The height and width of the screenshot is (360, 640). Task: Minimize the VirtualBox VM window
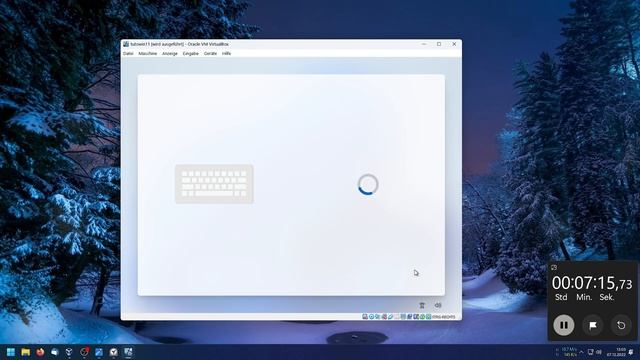click(424, 44)
